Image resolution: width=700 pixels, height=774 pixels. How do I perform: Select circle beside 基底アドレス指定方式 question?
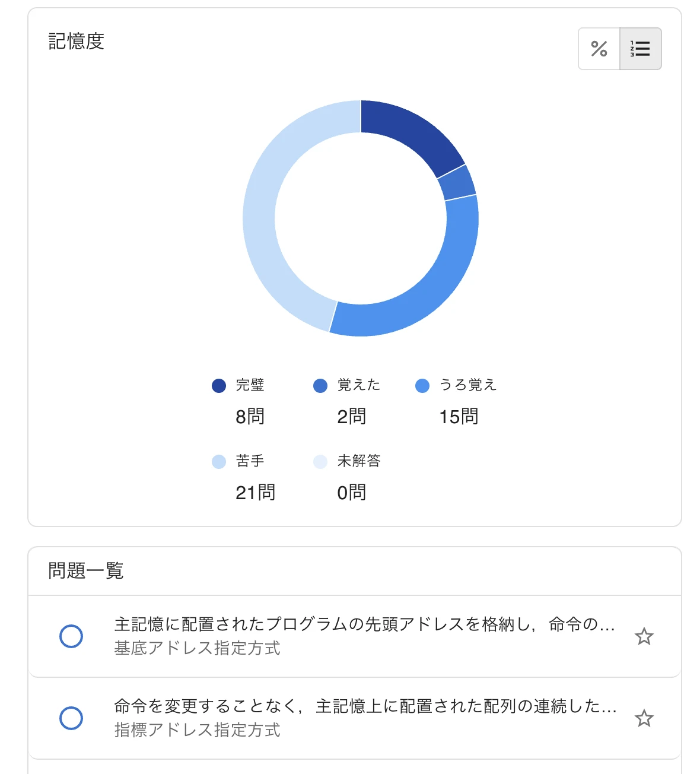(x=71, y=636)
